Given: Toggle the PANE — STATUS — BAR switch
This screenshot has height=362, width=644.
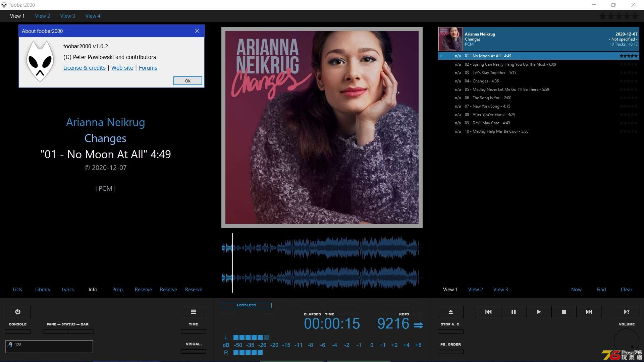Looking at the screenshot, I should tap(68, 331).
